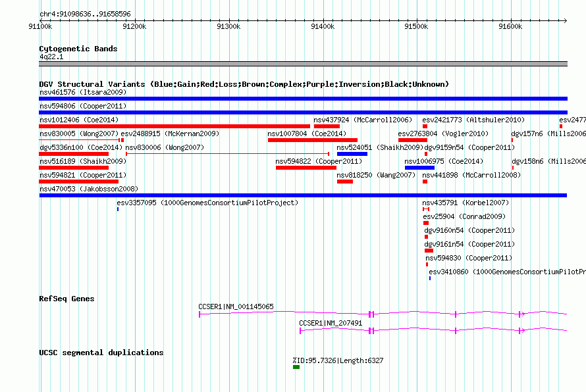Click nsv435791 (Korbel2007) label
Viewport: 586px width, 392px height.
[466, 203]
